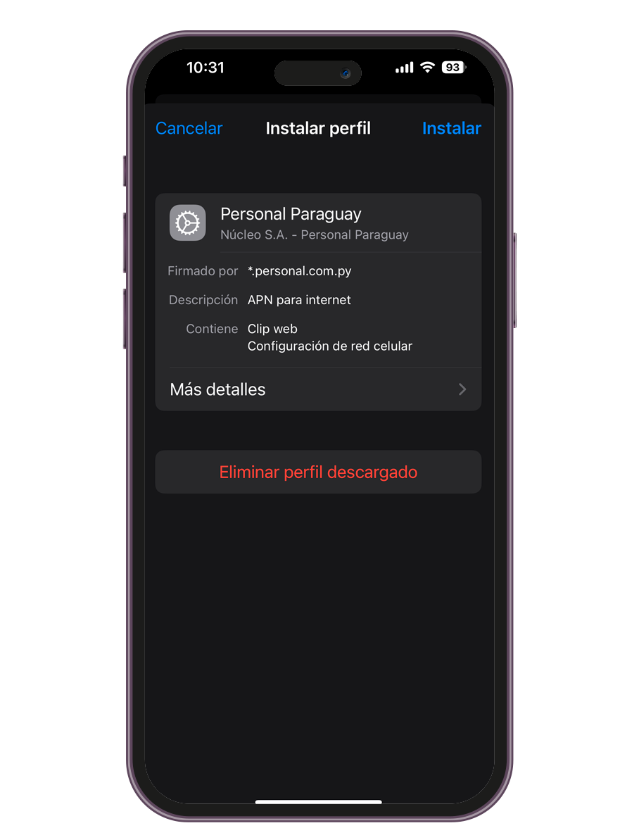Tap the Firmado por label

coord(203,271)
